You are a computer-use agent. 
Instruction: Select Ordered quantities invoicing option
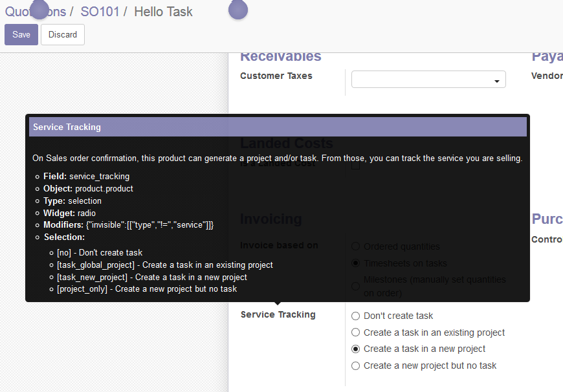[355, 246]
